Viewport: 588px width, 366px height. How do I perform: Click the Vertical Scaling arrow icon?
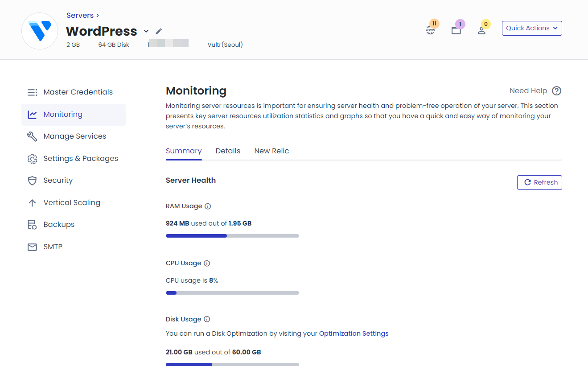coord(32,203)
